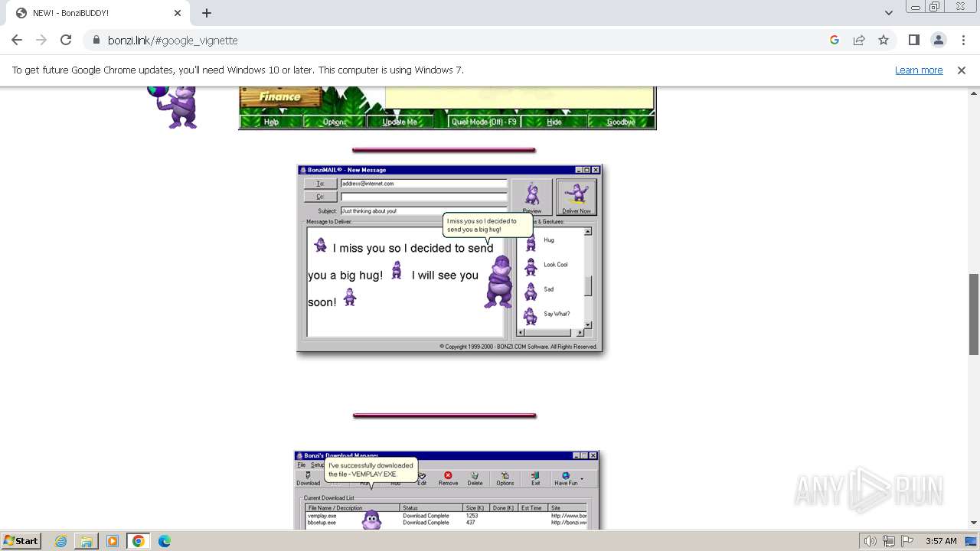
Task: Click the vemplay.exe row in download list
Action: tap(446, 516)
